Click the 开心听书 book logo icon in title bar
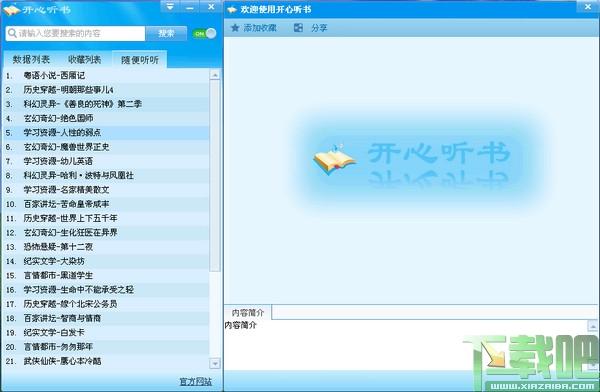Image resolution: width=600 pixels, height=392 pixels. (x=11, y=10)
